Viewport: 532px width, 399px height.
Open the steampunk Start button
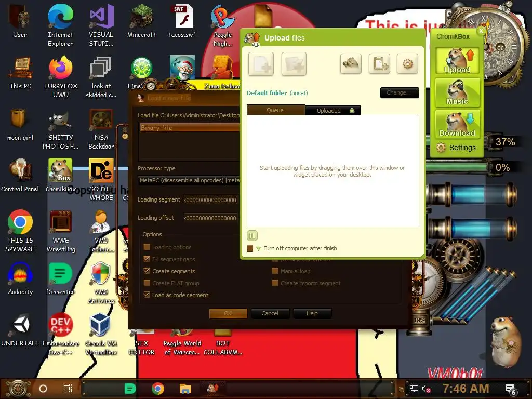[19, 389]
